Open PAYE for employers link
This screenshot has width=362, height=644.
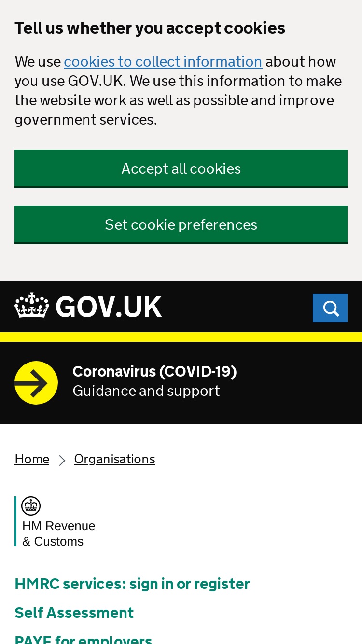[84, 640]
